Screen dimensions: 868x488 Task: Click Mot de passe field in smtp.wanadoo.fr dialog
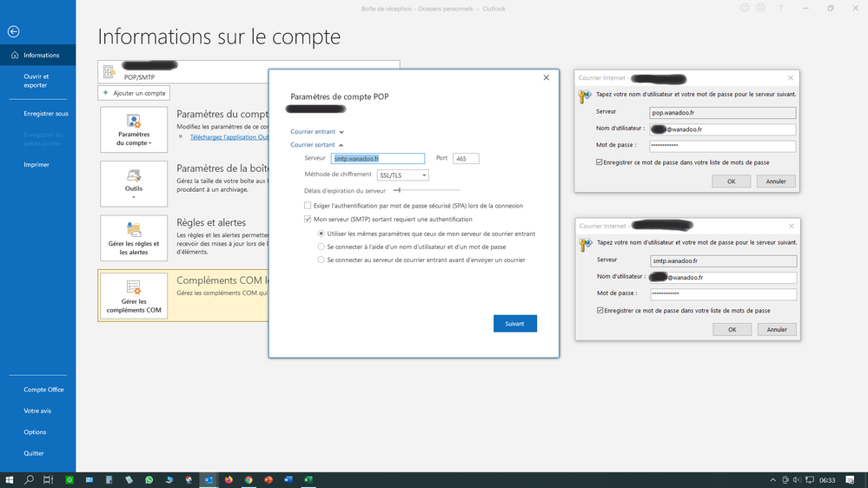point(724,293)
